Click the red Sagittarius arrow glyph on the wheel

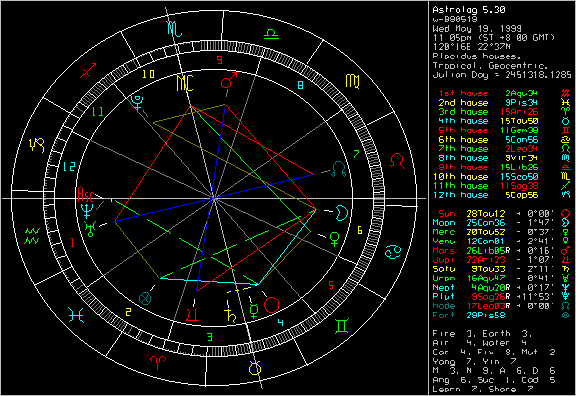pos(89,70)
